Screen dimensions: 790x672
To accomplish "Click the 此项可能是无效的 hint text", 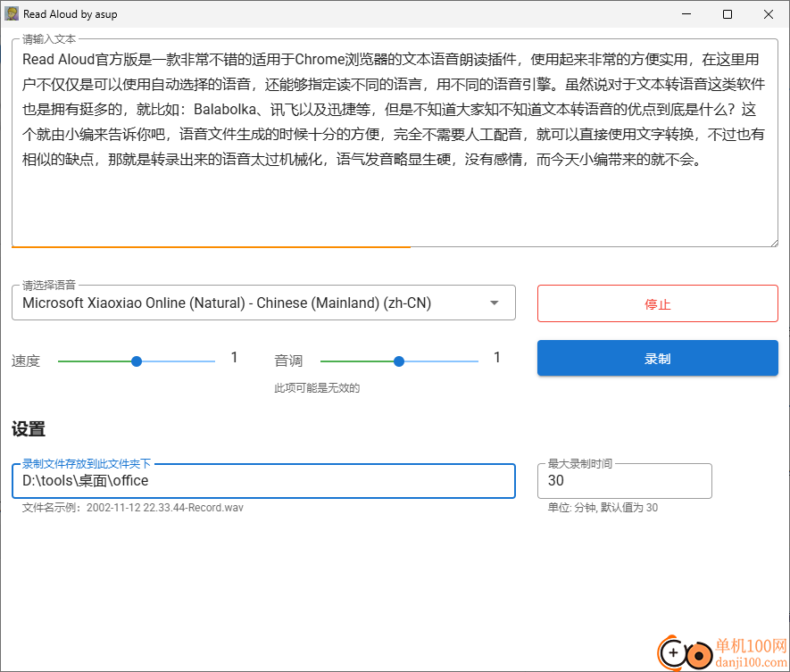I will point(317,388).
